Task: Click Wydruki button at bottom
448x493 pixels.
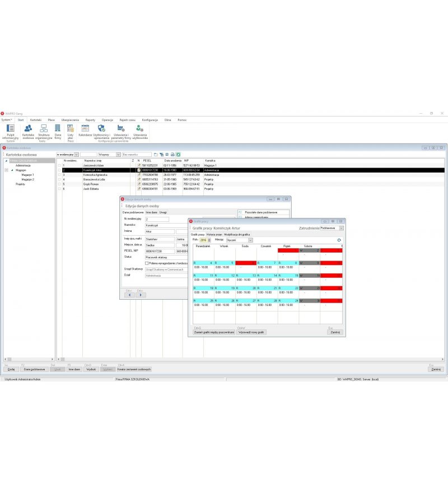Action: [91, 369]
